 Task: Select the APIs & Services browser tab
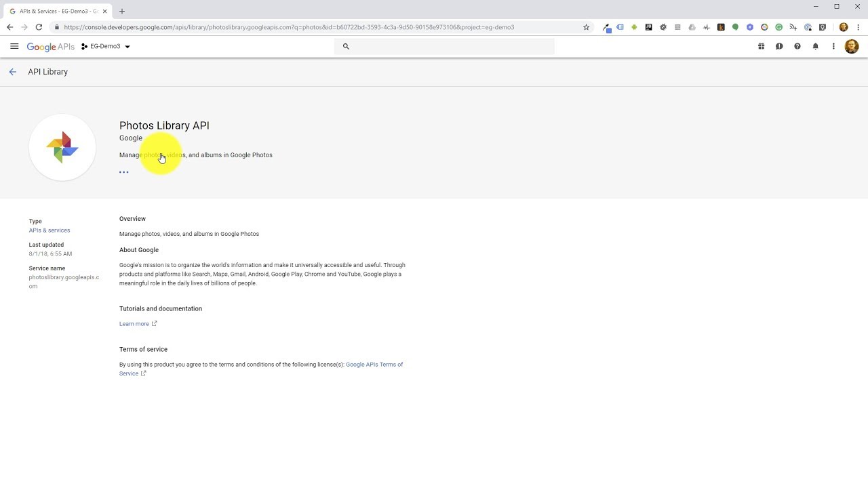[58, 11]
